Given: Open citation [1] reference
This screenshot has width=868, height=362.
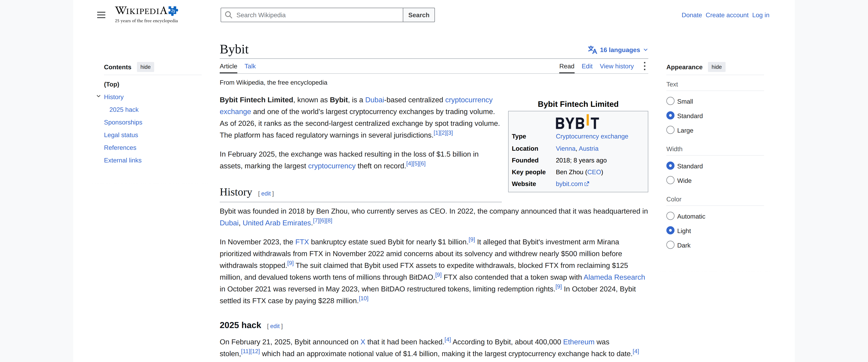Looking at the screenshot, I should click(436, 133).
